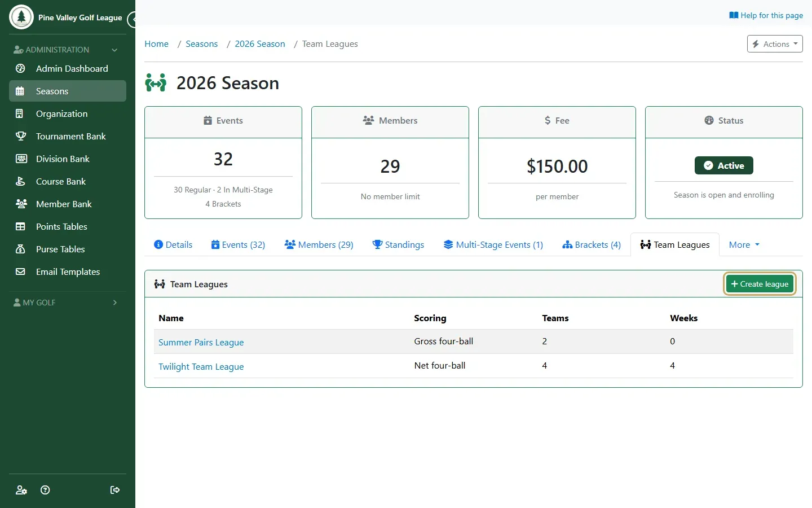Screen dimensions: 812x508
Task: Click the Teams column header
Action: (555, 318)
